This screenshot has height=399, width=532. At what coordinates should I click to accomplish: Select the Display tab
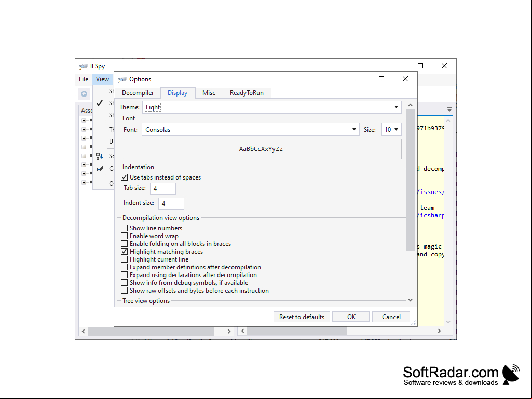pos(178,93)
